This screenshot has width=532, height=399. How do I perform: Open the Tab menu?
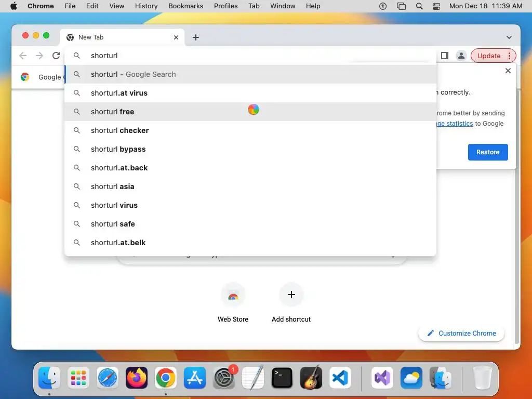[x=254, y=6]
